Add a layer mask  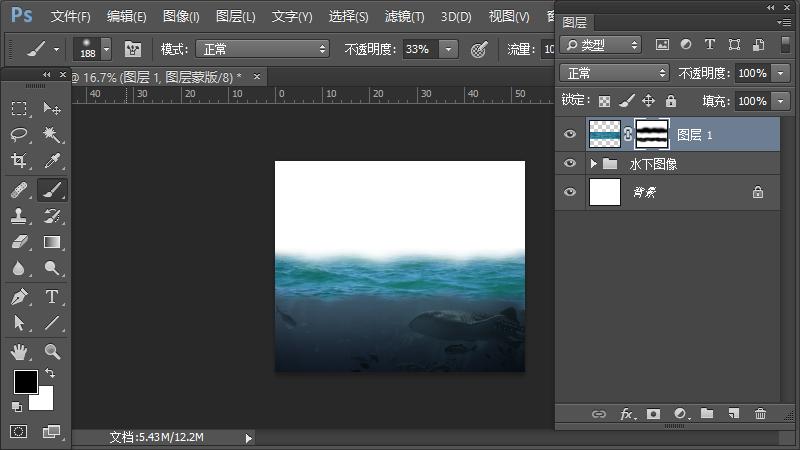(653, 414)
